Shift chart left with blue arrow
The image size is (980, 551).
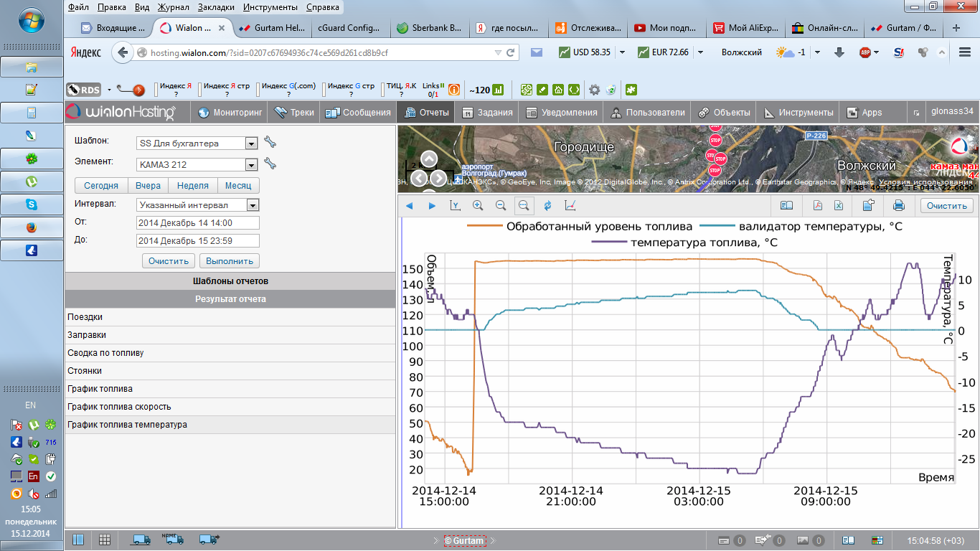[410, 206]
